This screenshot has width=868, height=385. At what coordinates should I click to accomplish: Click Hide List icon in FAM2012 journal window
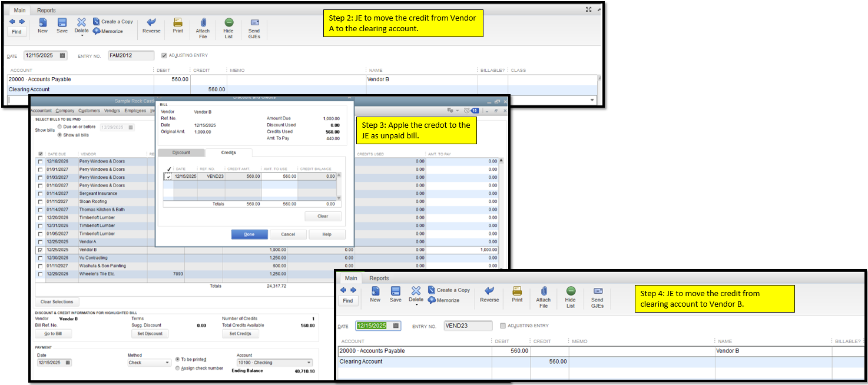point(228,22)
